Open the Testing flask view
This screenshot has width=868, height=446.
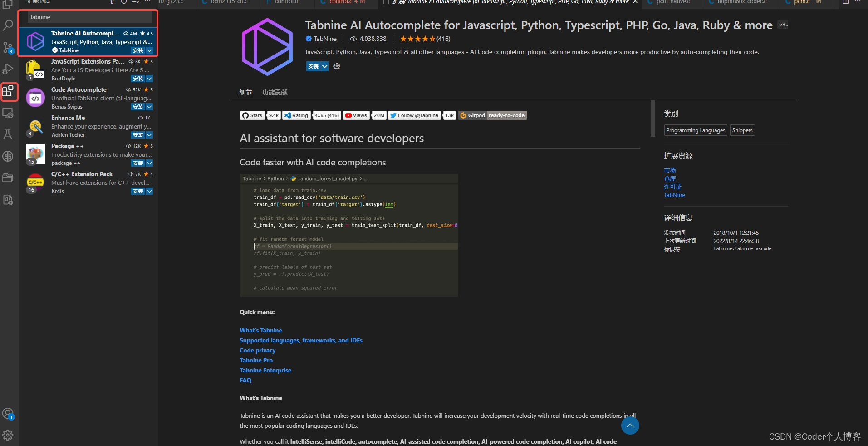click(8, 134)
